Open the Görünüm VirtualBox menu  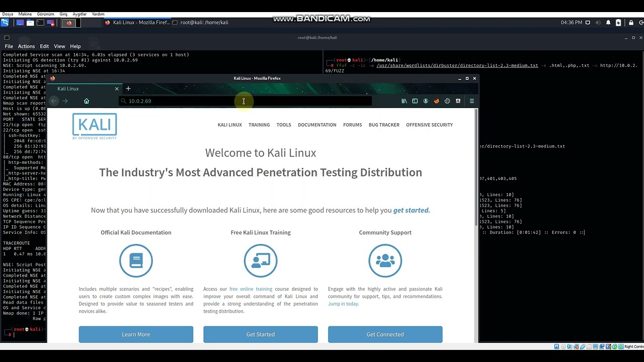[45, 14]
